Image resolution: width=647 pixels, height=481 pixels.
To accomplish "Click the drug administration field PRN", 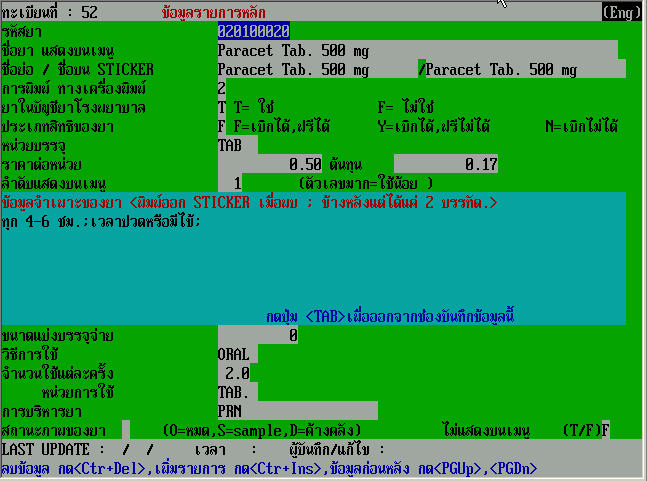I will (297, 410).
